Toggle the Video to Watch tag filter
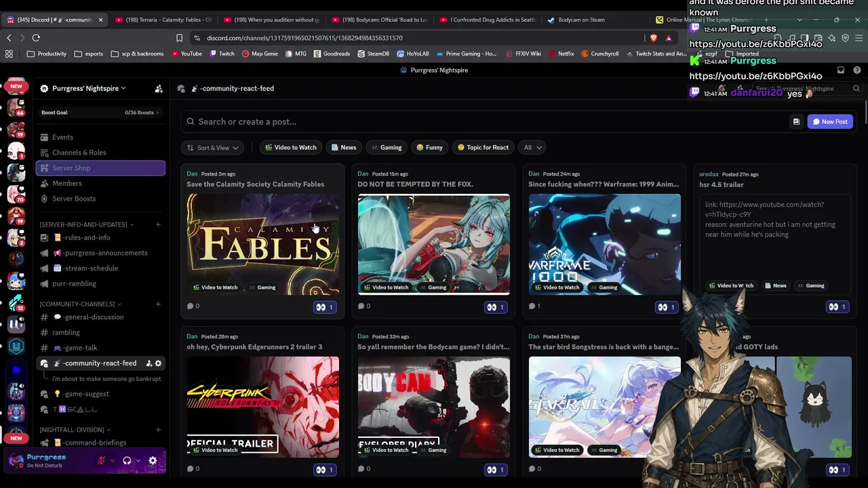Screen dimensions: 868x488 click(290, 148)
